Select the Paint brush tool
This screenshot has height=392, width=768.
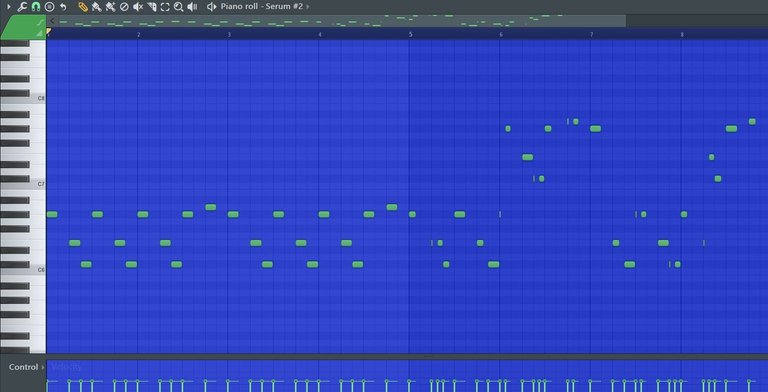[96, 7]
